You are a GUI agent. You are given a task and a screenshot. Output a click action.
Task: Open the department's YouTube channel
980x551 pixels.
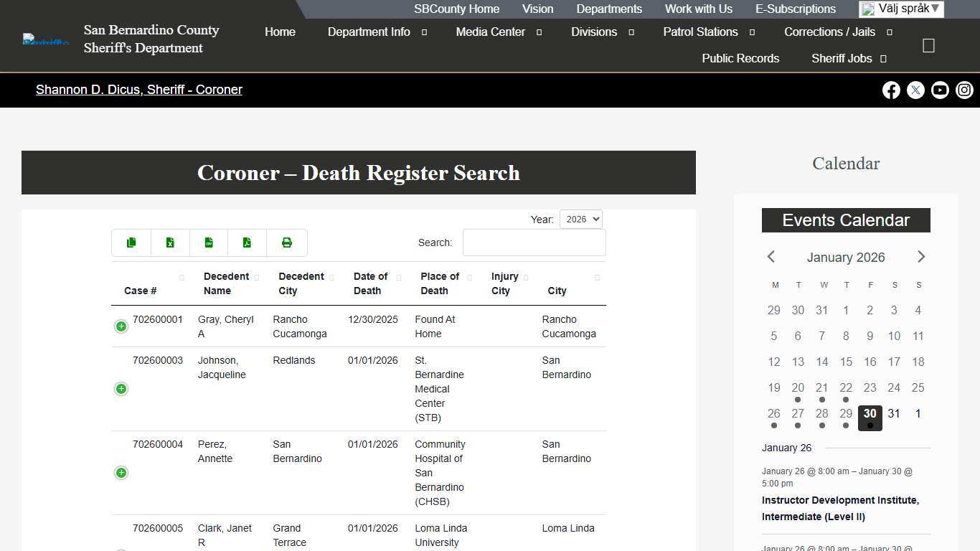click(940, 90)
